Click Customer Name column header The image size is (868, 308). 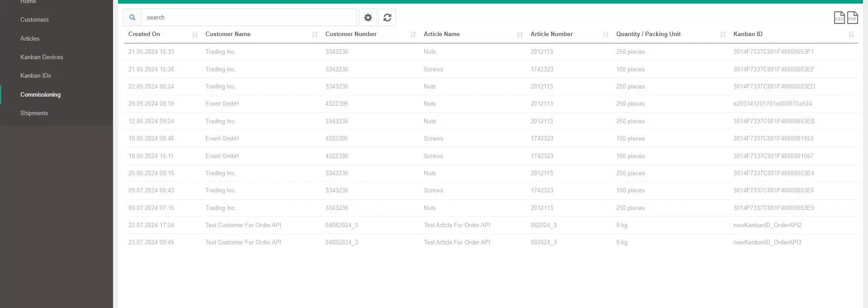[228, 34]
